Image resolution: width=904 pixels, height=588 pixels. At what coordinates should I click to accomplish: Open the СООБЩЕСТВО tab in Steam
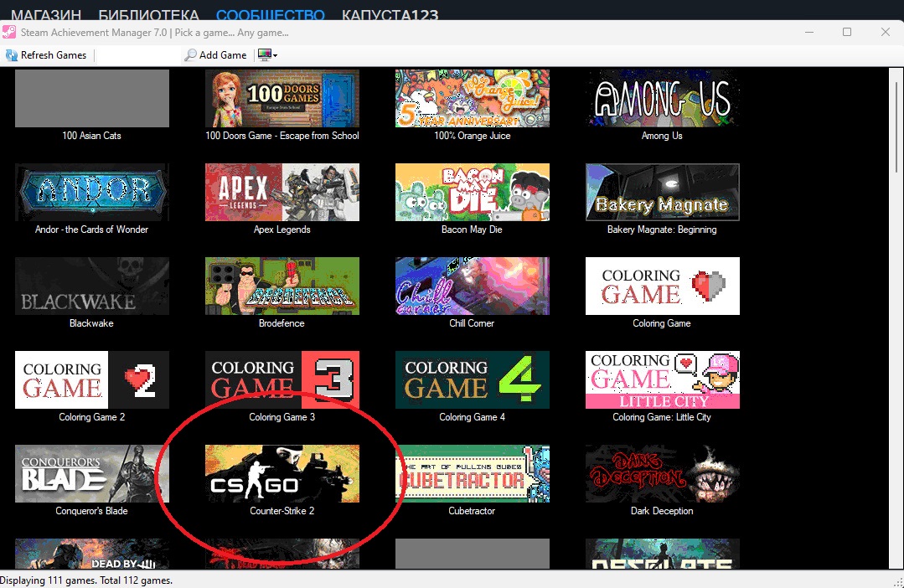(271, 15)
